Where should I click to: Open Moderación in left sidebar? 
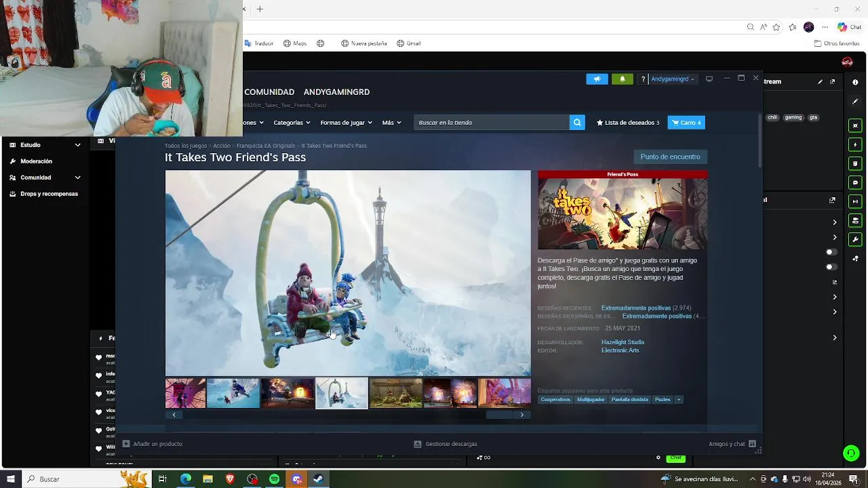(x=36, y=161)
